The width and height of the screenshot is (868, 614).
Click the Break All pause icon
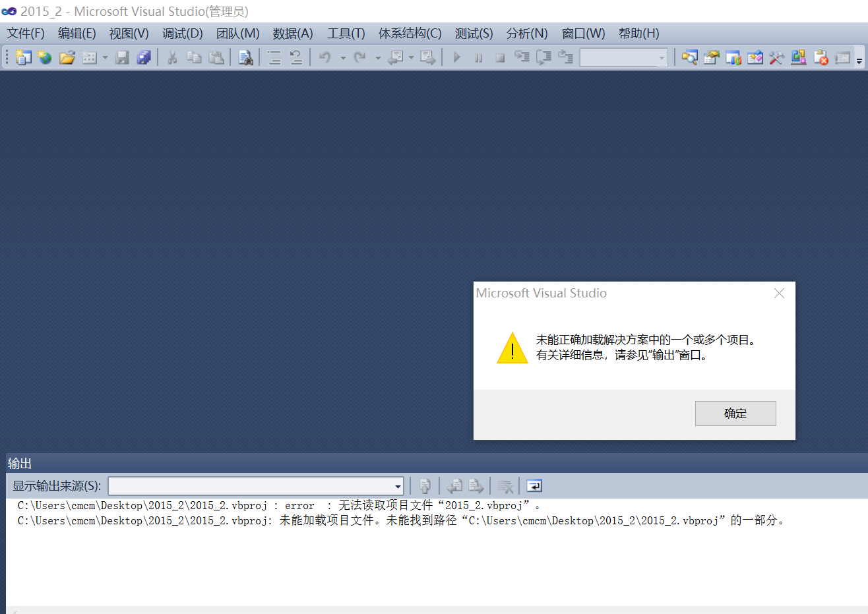[478, 57]
